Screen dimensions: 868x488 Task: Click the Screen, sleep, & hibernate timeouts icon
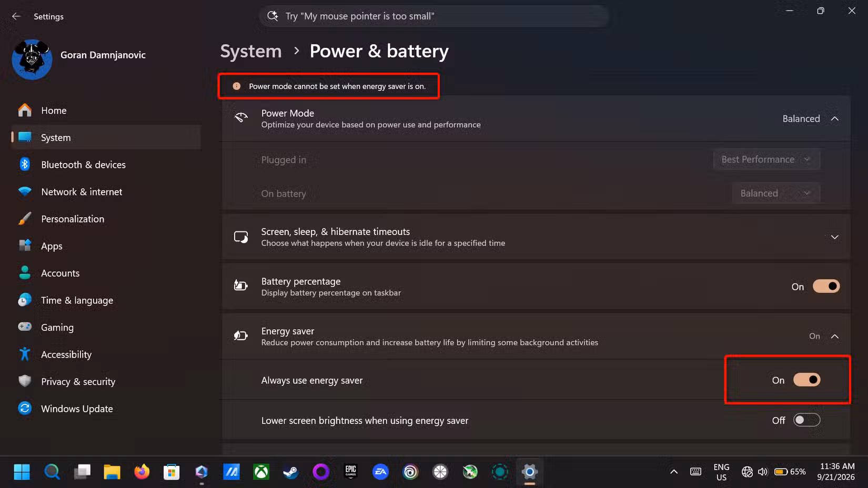coord(241,237)
